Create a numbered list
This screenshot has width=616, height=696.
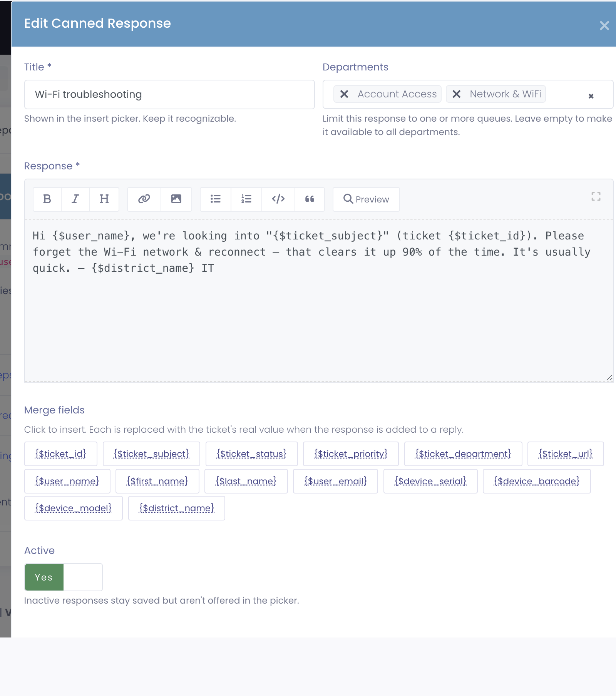pyautogui.click(x=246, y=199)
